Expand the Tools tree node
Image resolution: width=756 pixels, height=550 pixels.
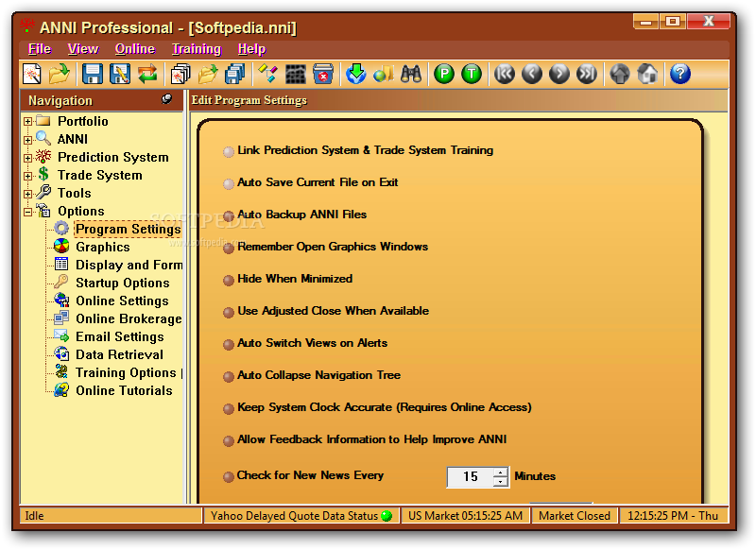click(28, 195)
